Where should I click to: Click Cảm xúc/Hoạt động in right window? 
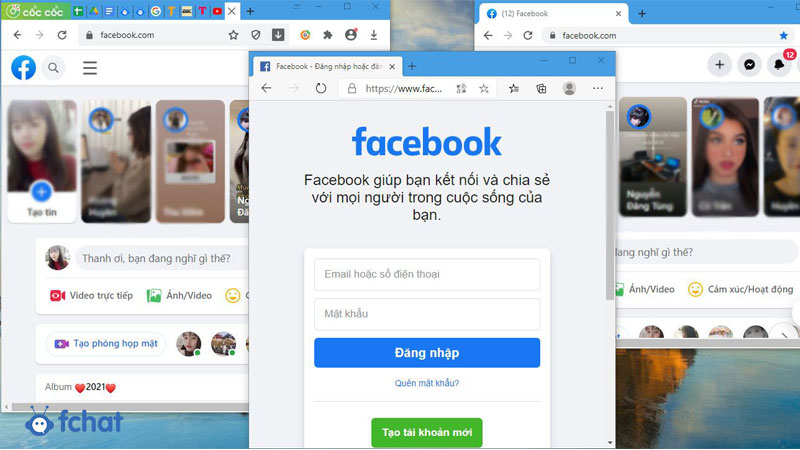pyautogui.click(x=740, y=289)
